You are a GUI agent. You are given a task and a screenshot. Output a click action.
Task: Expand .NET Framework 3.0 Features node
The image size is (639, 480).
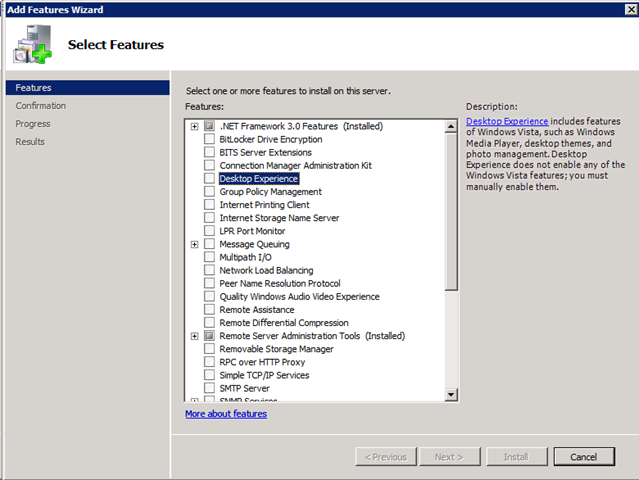click(194, 127)
